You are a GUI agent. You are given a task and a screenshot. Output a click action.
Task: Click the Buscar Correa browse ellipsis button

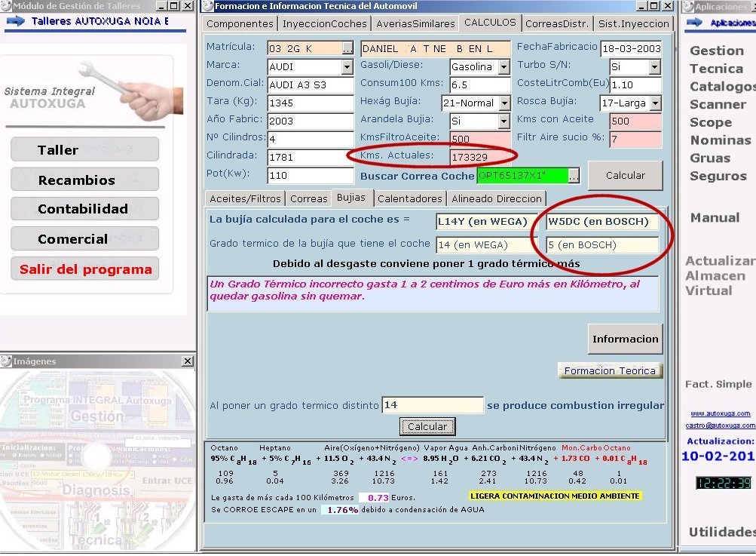(x=574, y=177)
